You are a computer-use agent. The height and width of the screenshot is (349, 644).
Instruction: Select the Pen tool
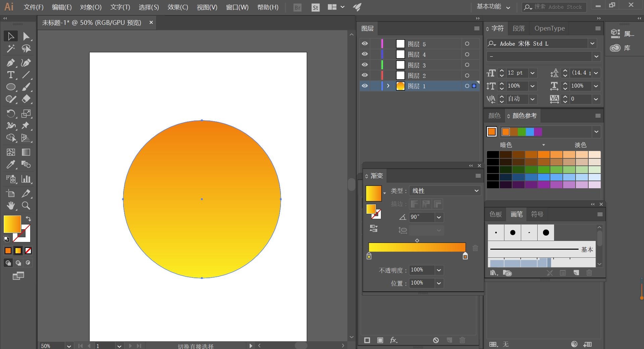(10, 63)
